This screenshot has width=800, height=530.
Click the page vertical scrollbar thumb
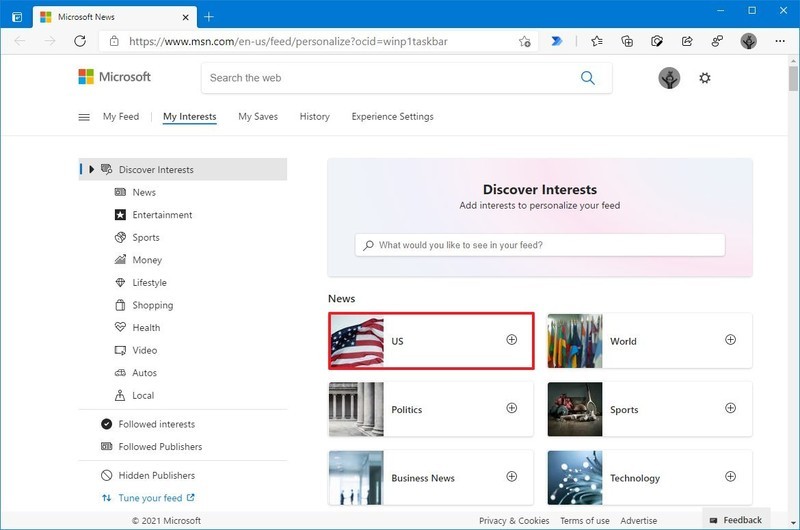pyautogui.click(x=793, y=79)
